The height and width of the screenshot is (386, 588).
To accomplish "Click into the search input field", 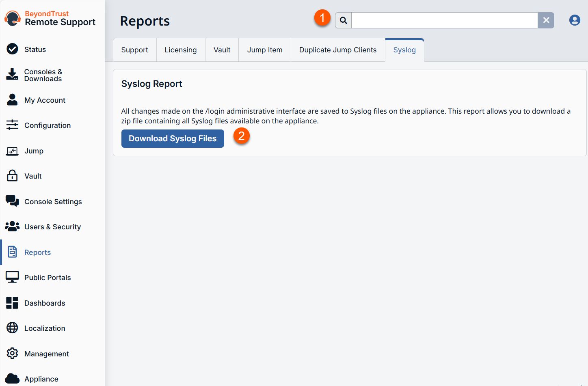I will (x=445, y=20).
